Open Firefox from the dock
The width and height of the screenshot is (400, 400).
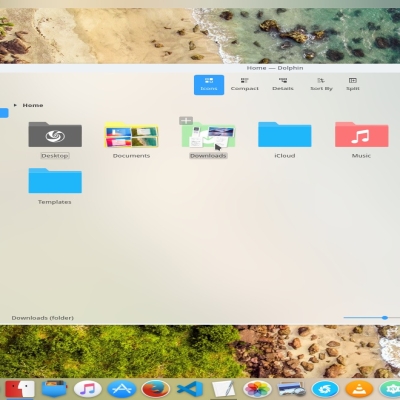(155, 389)
